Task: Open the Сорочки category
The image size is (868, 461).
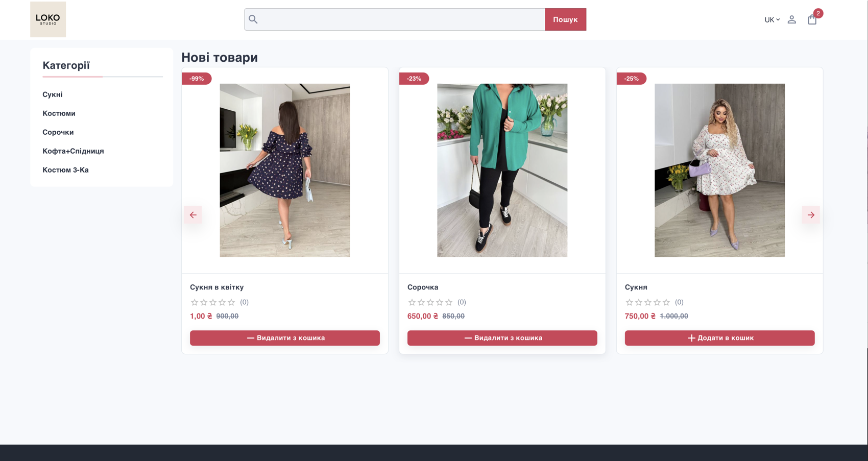Action: coord(58,132)
